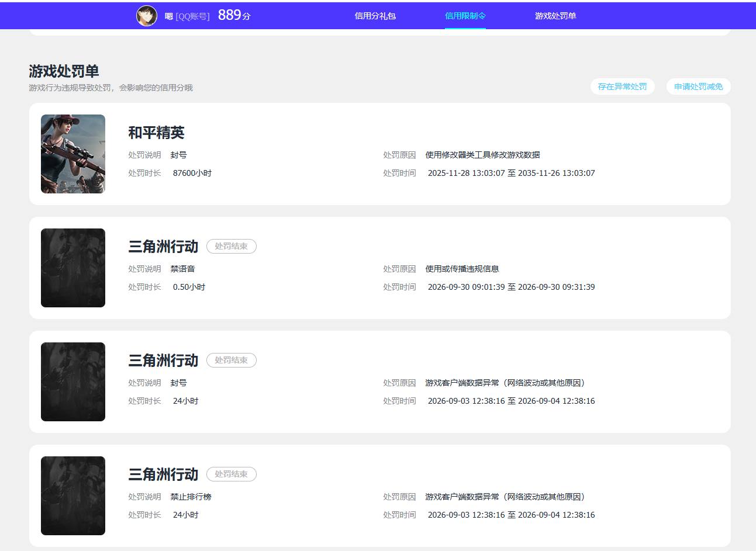Click the penalty period starting 2025-11-28 13:03:07
This screenshot has width=756, height=551.
coord(512,173)
